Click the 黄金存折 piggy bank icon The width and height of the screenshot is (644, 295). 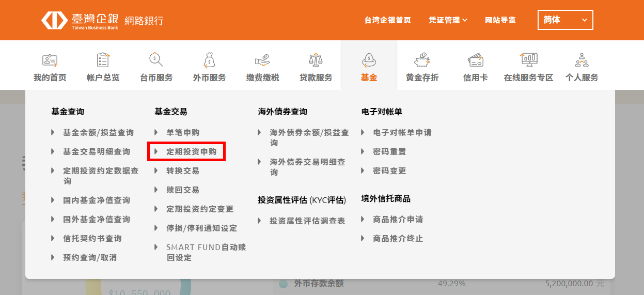tap(422, 60)
